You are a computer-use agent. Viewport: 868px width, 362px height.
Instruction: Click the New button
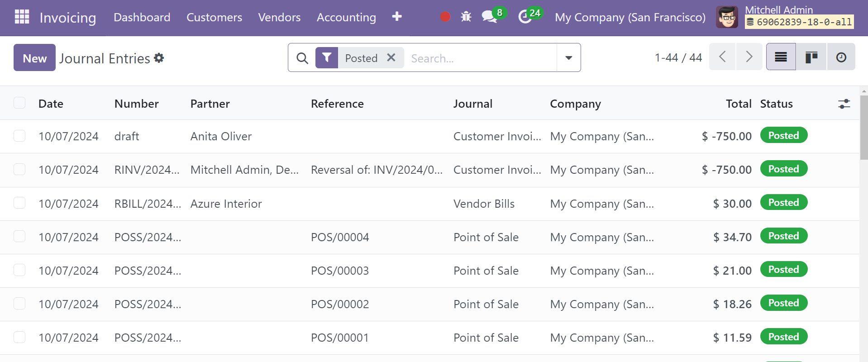tap(34, 58)
